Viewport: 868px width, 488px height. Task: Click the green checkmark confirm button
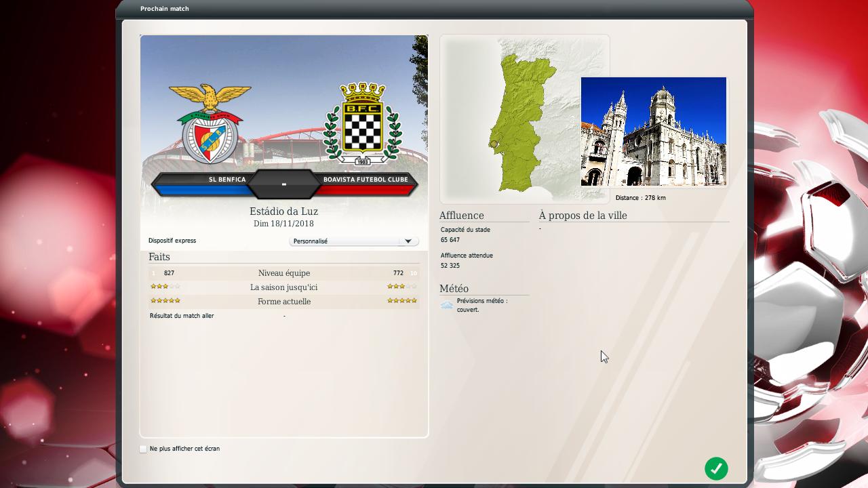pos(716,468)
